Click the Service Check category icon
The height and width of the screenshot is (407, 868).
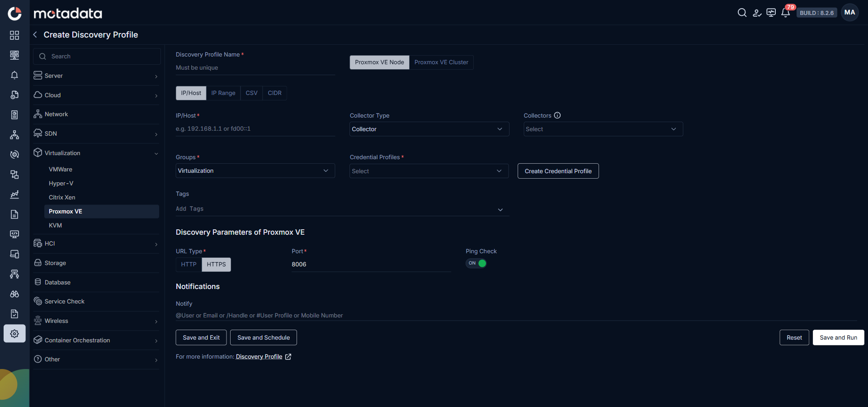tap(38, 301)
